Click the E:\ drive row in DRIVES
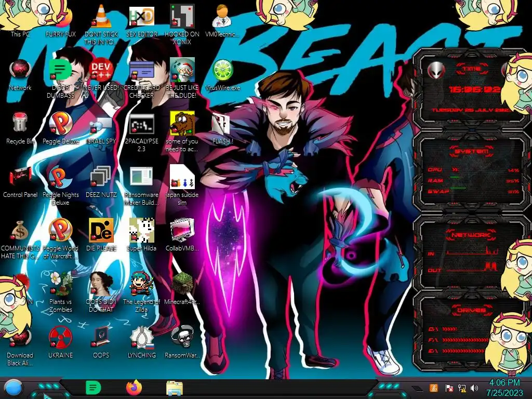 [457, 351]
